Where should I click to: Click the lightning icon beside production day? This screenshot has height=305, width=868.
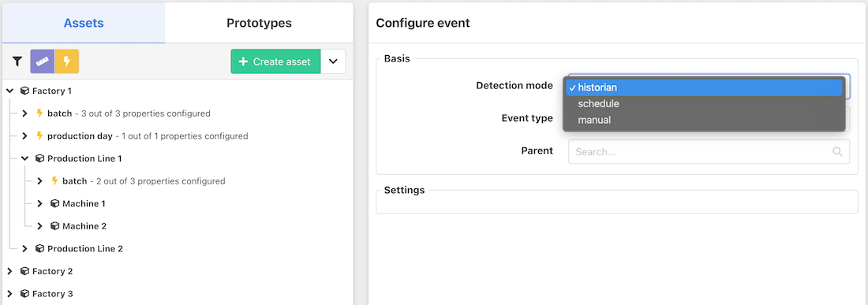point(39,136)
